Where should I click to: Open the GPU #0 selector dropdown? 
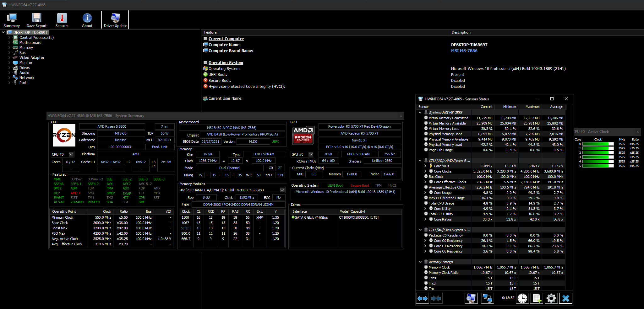(x=311, y=154)
